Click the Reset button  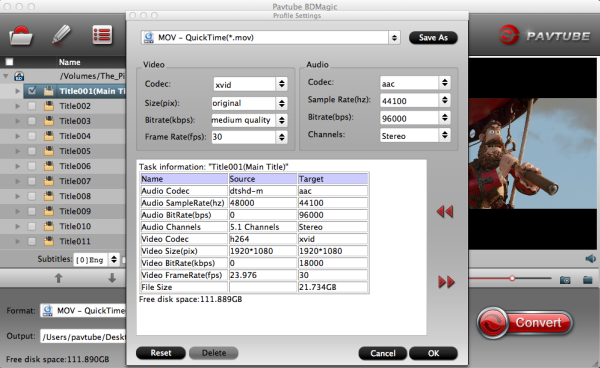(x=161, y=353)
